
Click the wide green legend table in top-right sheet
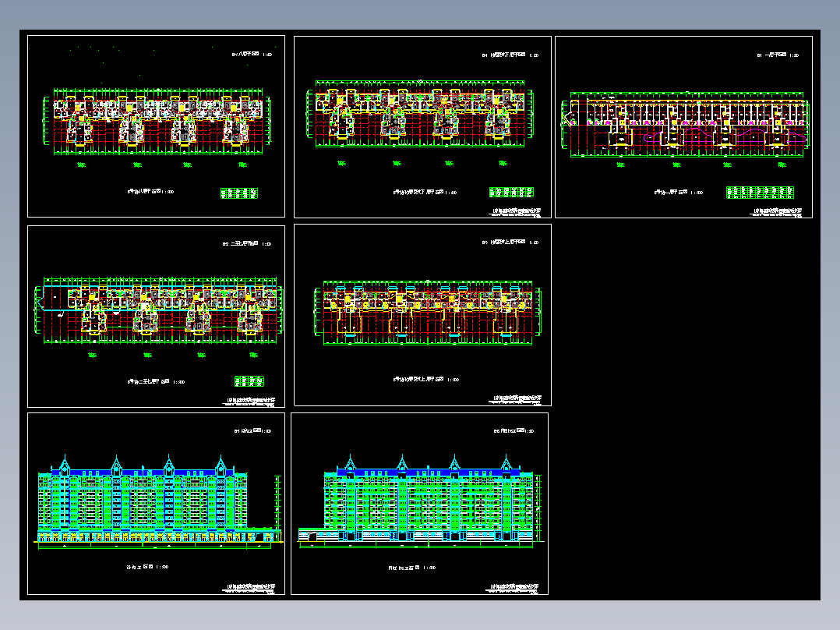(760, 193)
